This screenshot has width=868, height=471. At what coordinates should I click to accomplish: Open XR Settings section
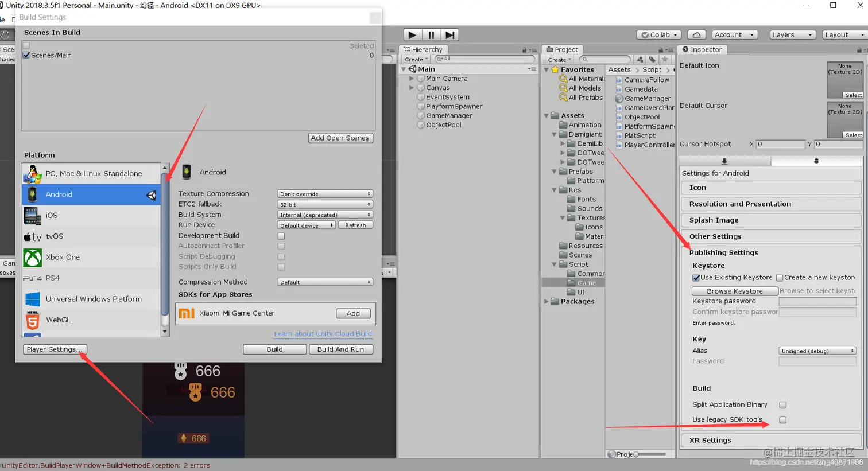click(771, 441)
